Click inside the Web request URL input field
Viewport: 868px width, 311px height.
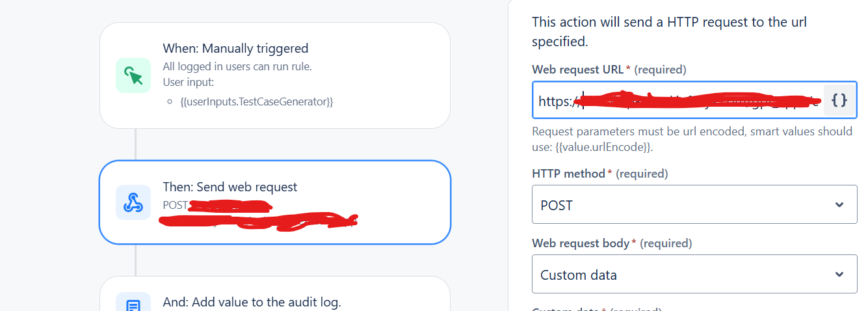click(678, 100)
